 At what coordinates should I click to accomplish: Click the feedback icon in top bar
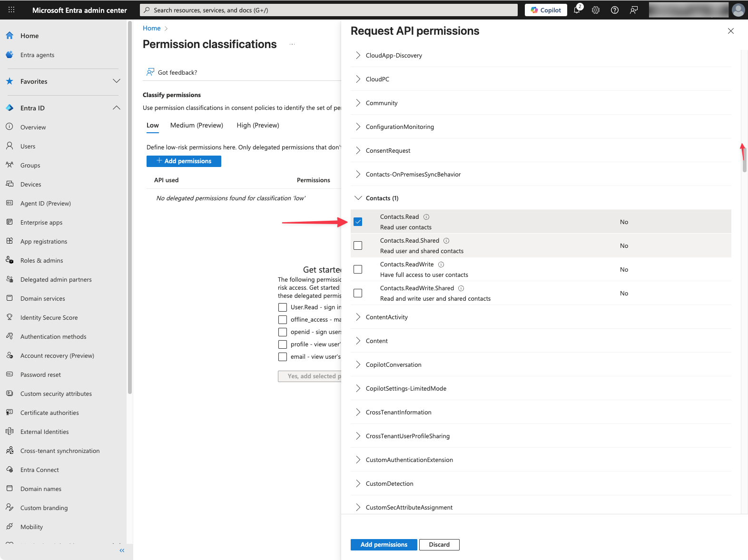click(634, 10)
